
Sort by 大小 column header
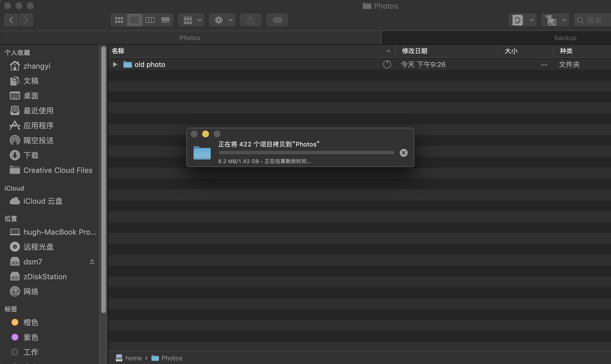(x=526, y=51)
